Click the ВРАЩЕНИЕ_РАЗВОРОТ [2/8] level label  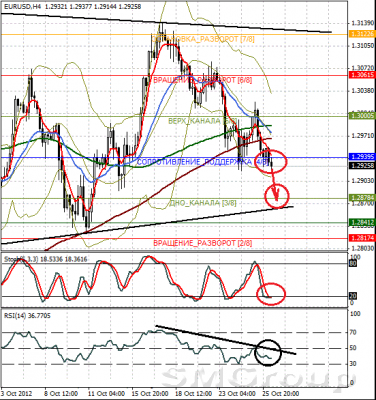pos(202,244)
